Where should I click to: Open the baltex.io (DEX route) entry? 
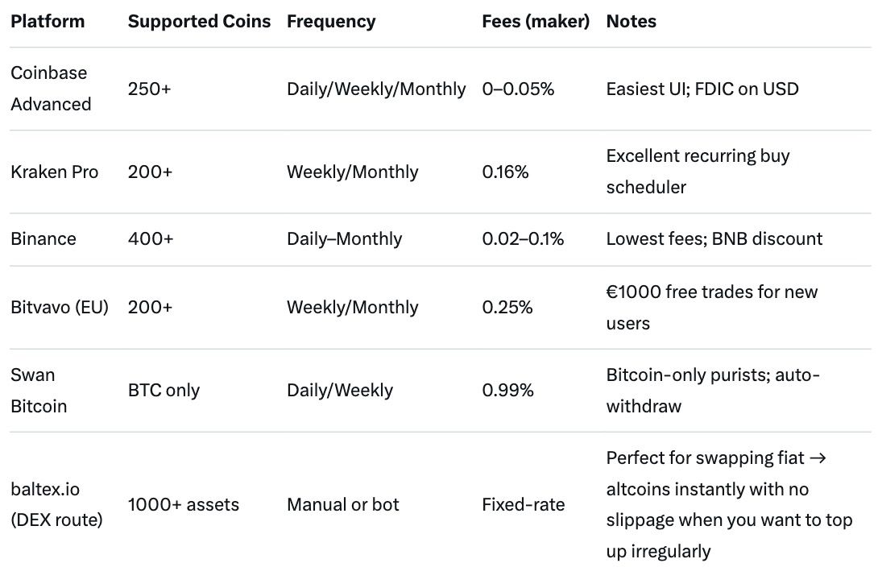56,505
